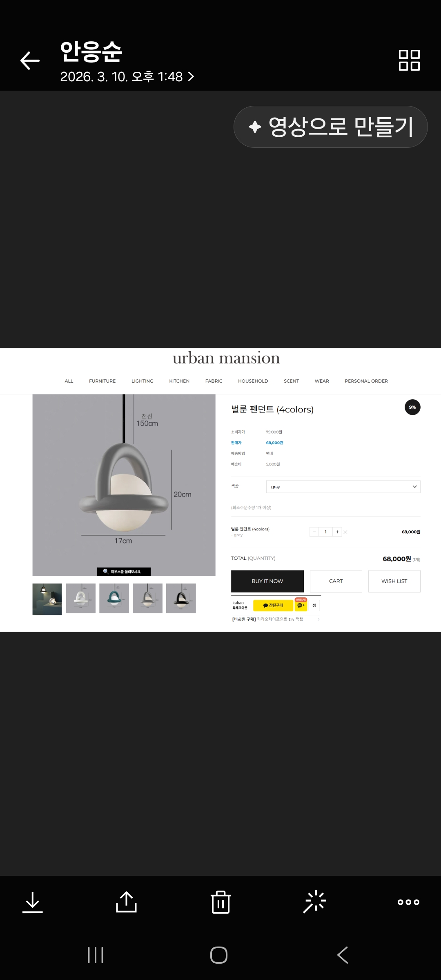The width and height of the screenshot is (441, 980).
Task: Select the green pendant thumbnail
Action: point(114,598)
